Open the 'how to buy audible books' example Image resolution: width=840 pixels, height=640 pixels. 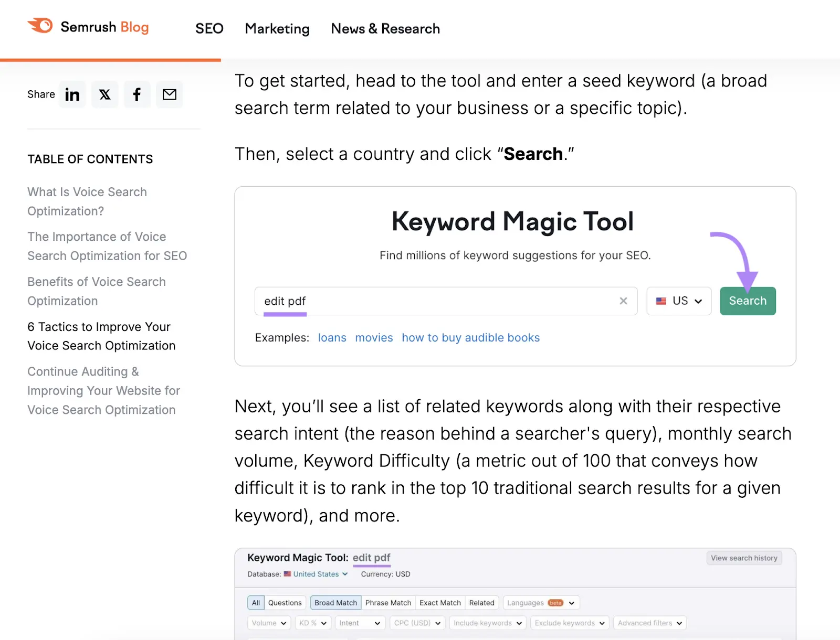tap(470, 337)
